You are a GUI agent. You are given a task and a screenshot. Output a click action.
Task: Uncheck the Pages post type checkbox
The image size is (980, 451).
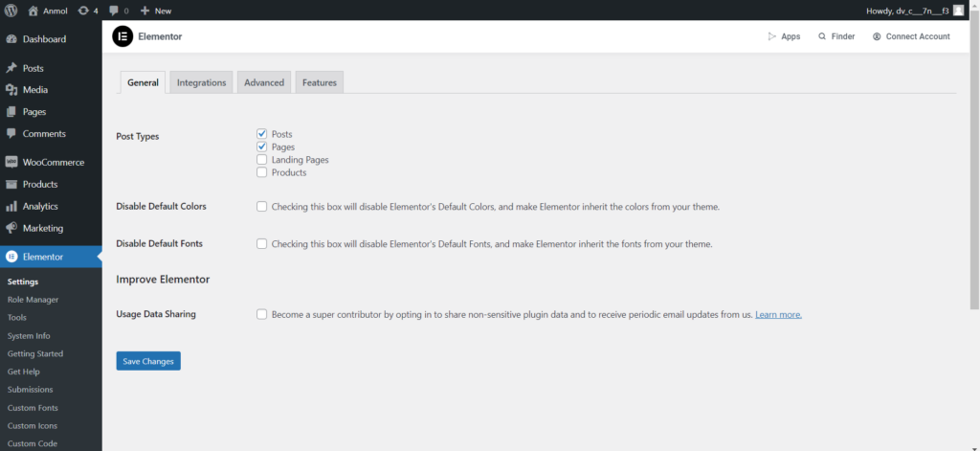pyautogui.click(x=262, y=147)
